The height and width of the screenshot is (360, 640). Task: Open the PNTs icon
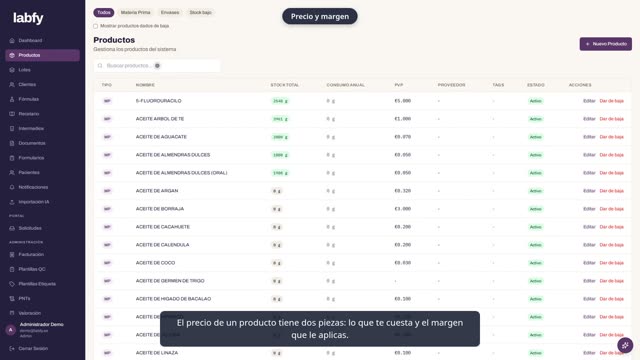[x=12, y=299]
